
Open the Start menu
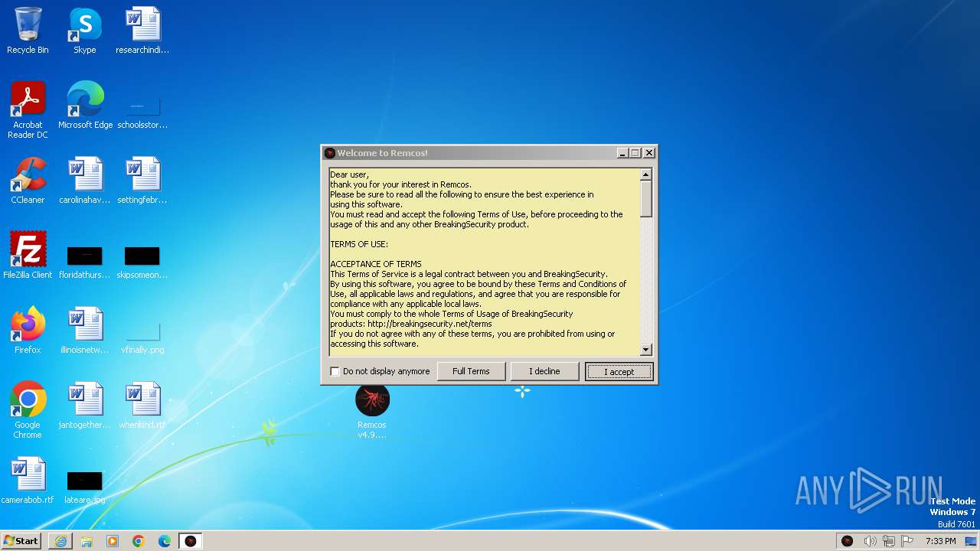pyautogui.click(x=21, y=541)
